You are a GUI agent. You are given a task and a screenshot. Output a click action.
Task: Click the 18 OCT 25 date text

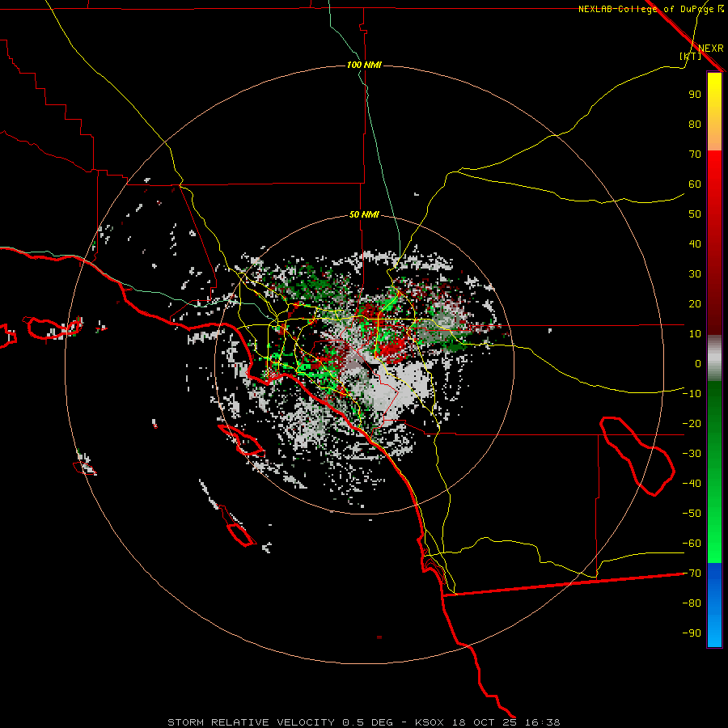coord(485,722)
